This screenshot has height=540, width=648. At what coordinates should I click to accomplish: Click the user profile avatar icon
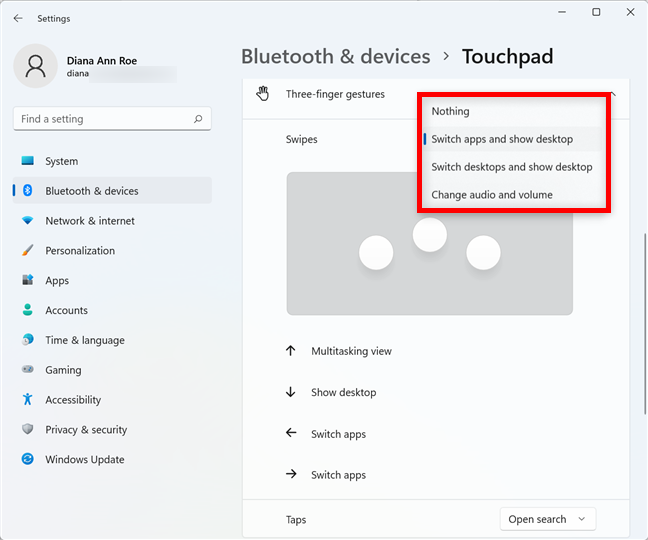tap(36, 66)
